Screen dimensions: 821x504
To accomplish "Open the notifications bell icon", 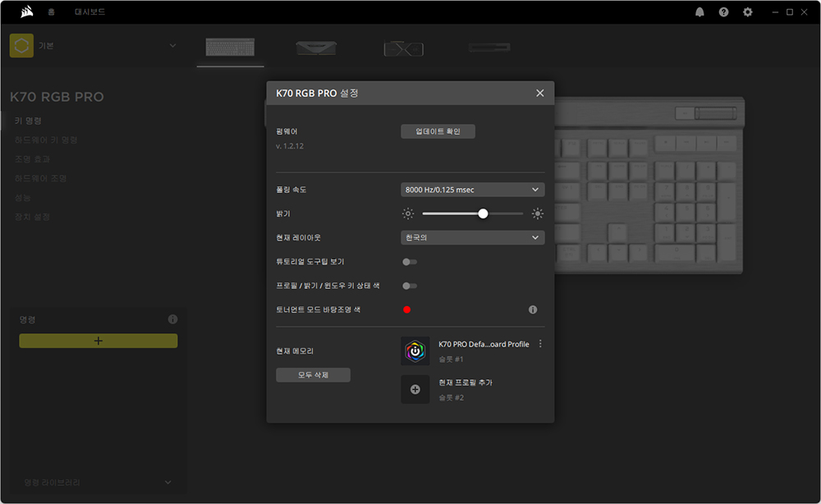I will (x=699, y=12).
